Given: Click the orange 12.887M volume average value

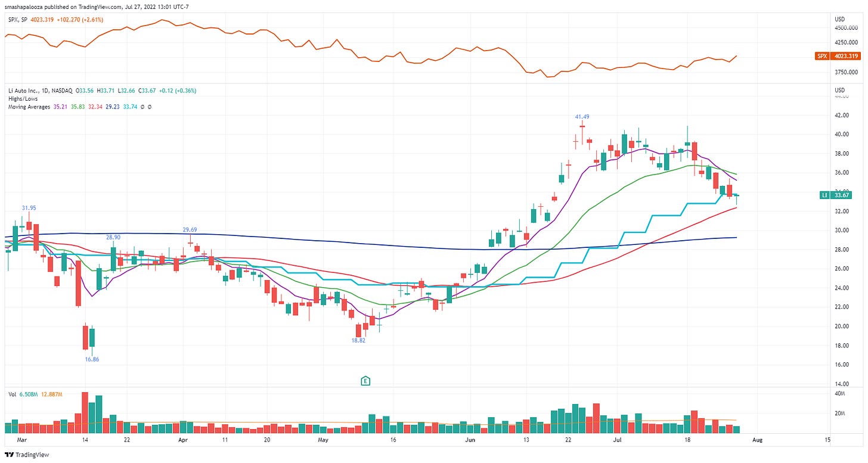Looking at the screenshot, I should [51, 394].
